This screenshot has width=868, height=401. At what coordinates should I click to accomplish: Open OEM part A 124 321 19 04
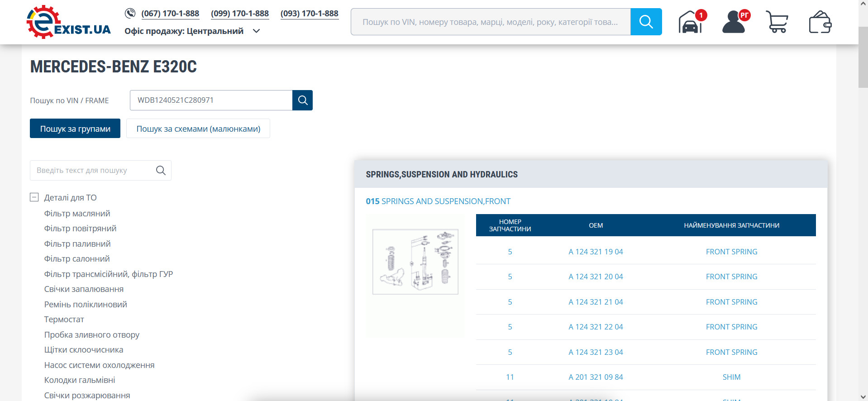596,252
